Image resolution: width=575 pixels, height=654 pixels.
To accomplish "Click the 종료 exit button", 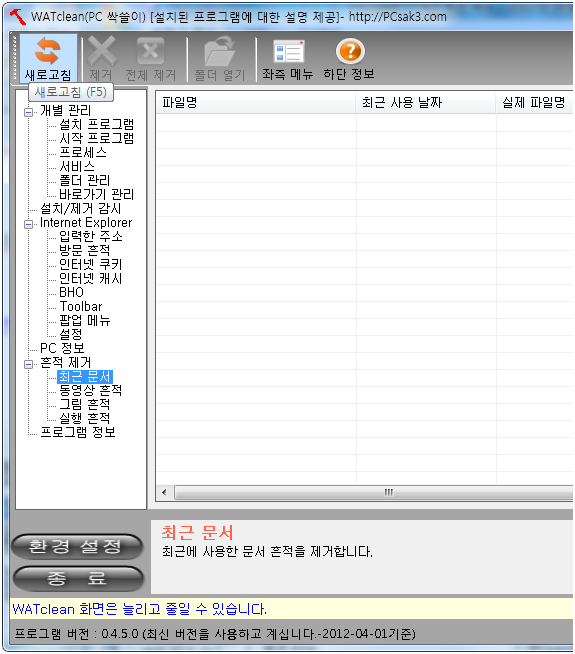I will (x=78, y=579).
